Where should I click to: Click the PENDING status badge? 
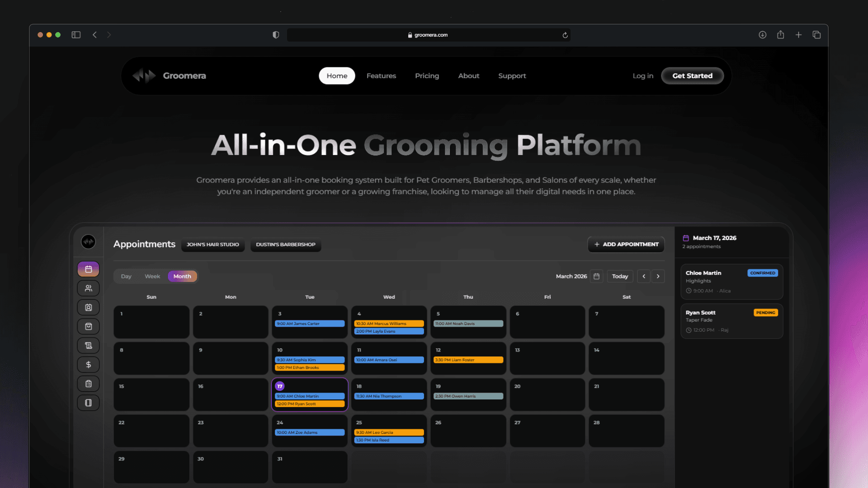pyautogui.click(x=765, y=313)
